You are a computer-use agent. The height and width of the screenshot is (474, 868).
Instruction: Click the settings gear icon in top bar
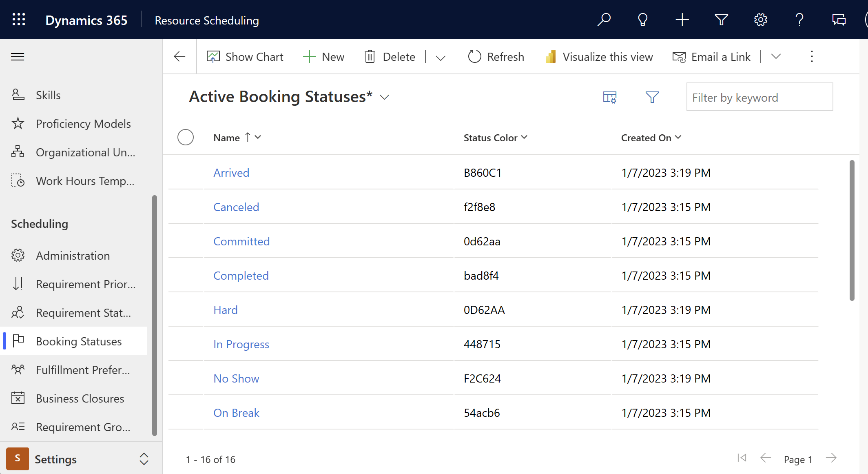[x=760, y=19]
